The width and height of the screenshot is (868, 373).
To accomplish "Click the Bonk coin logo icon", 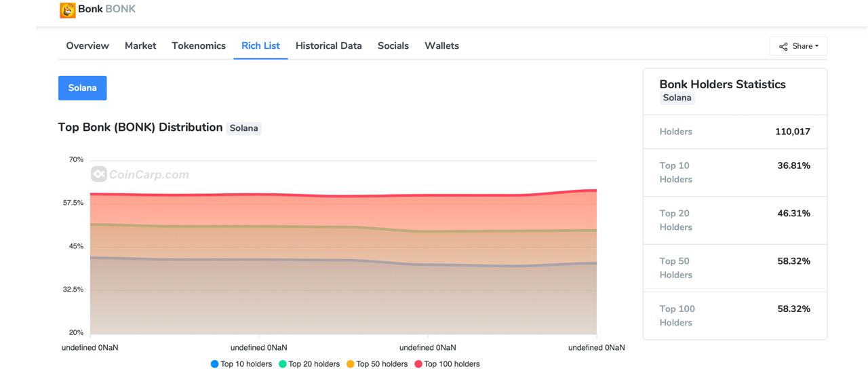I will (67, 9).
